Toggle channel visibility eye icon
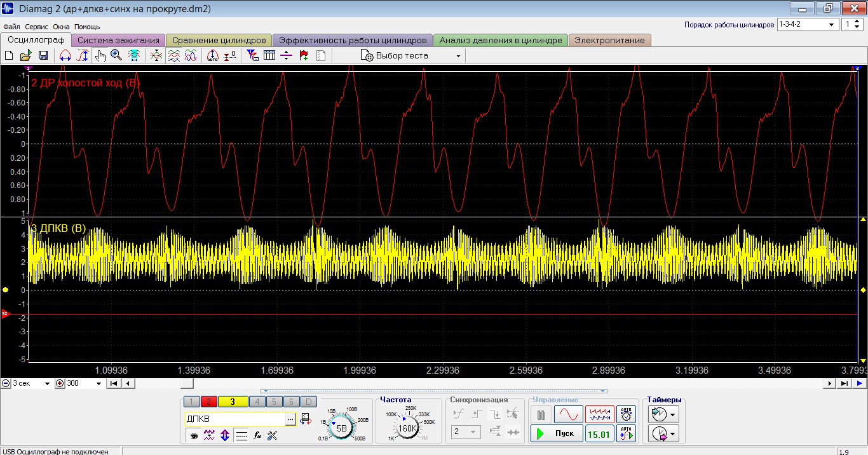Screen dimensions: 868x455 [193, 435]
